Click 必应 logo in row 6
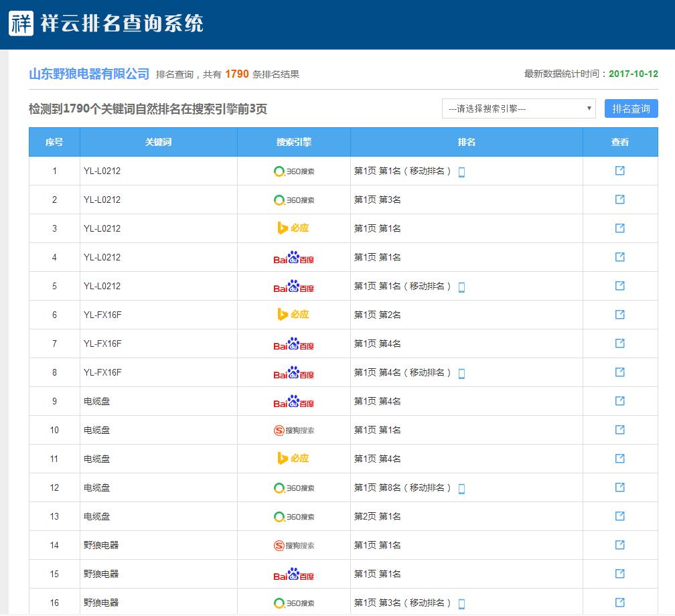Viewport: 675px width, 616px height. tap(293, 315)
